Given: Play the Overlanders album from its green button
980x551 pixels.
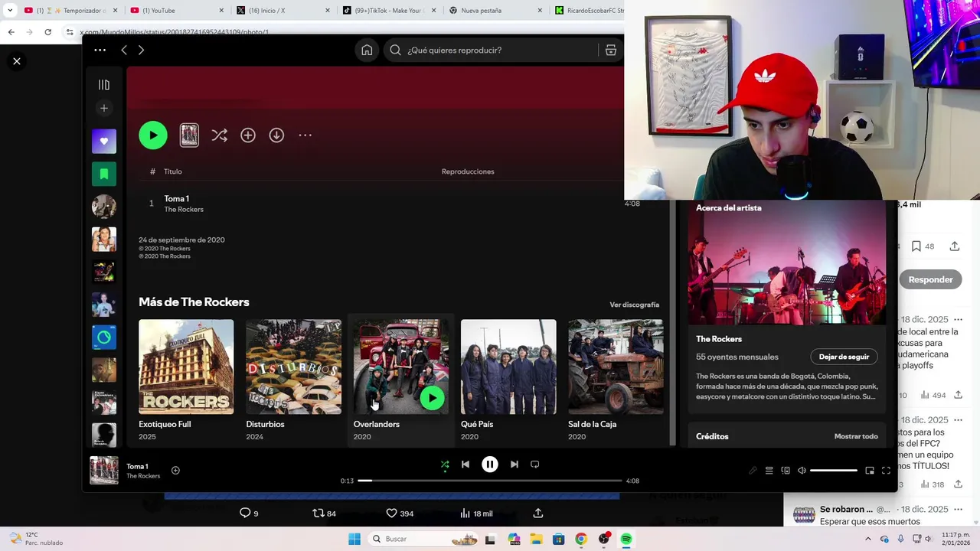Looking at the screenshot, I should click(432, 398).
